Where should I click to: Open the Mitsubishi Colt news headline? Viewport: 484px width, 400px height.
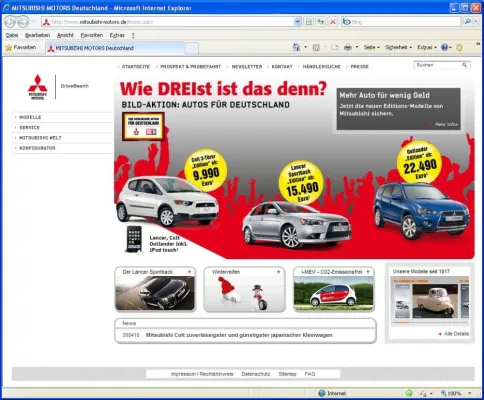[x=239, y=335]
